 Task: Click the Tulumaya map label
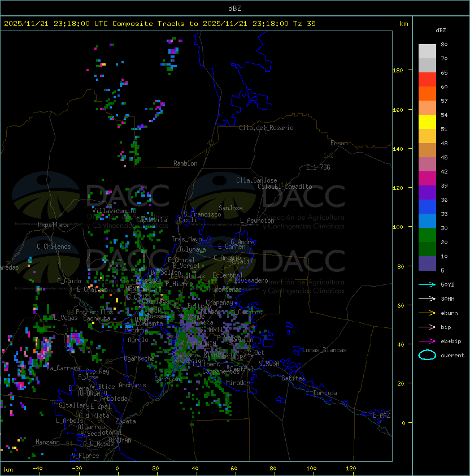(x=193, y=249)
